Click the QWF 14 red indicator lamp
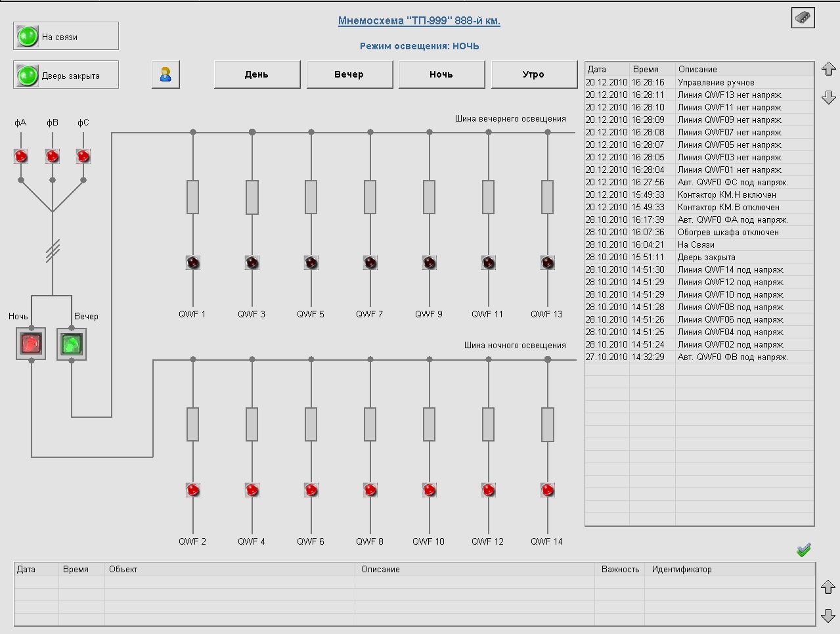 coord(547,490)
